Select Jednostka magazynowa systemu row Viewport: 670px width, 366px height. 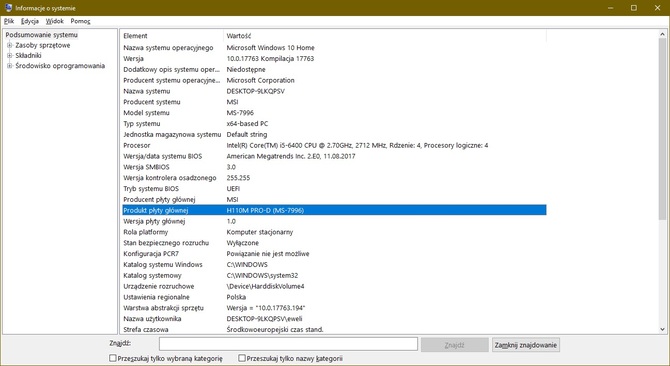[x=334, y=135]
